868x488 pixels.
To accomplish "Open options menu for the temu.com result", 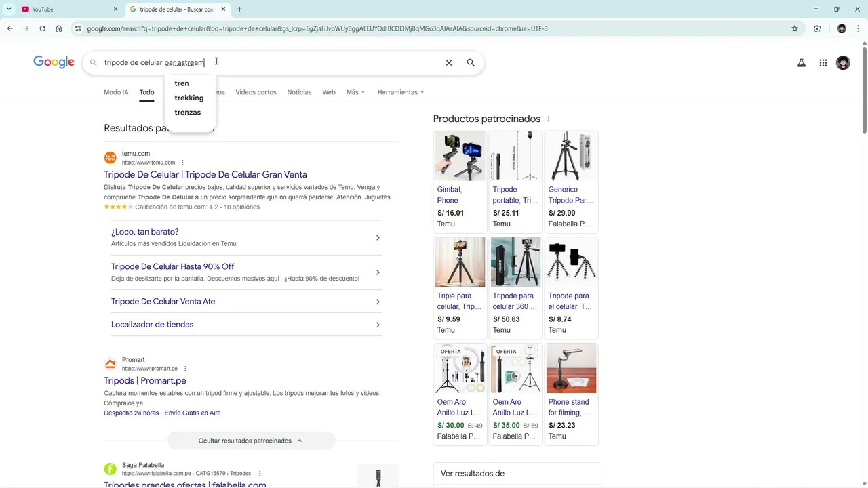I will point(182,163).
